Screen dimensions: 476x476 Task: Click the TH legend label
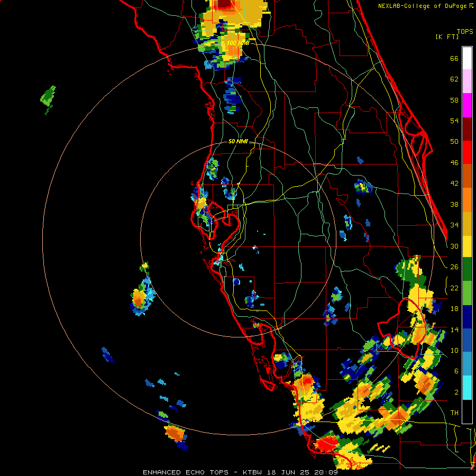(454, 413)
